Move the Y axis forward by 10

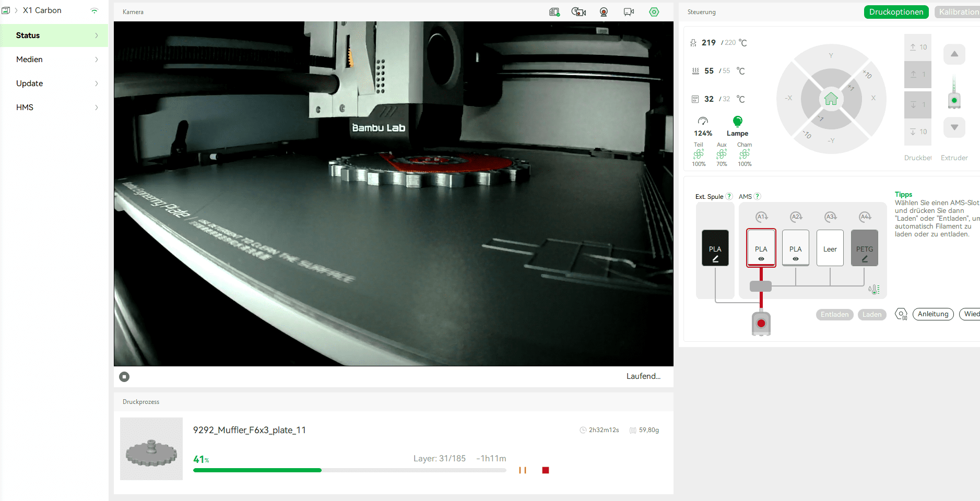point(831,55)
